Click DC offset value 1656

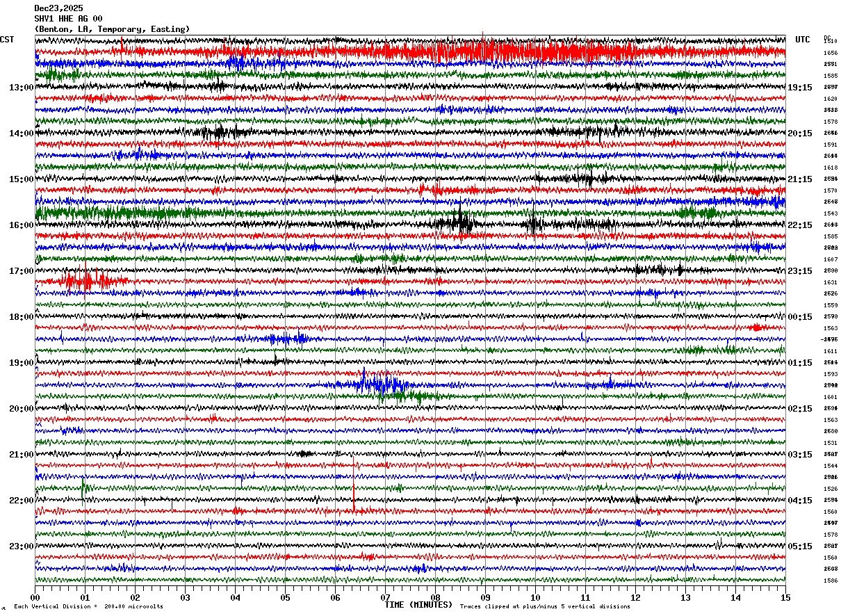coord(831,53)
